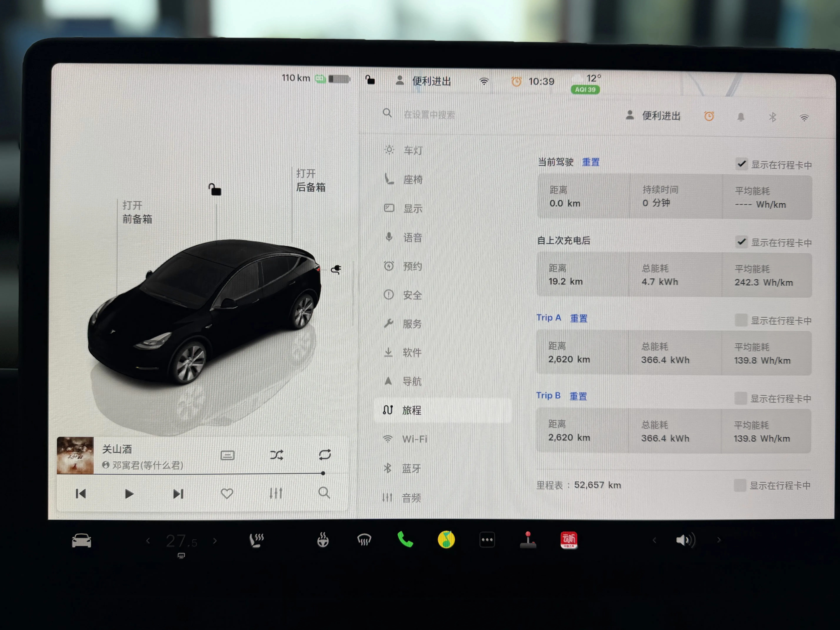The width and height of the screenshot is (840, 630).
Task: Open the green phone app icon
Action: pos(405,540)
